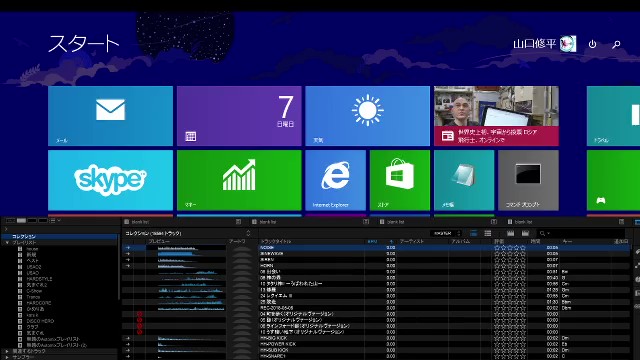Collapse the プレイリスト tree node
Viewport: 640px width, 360px height.
click(7, 242)
